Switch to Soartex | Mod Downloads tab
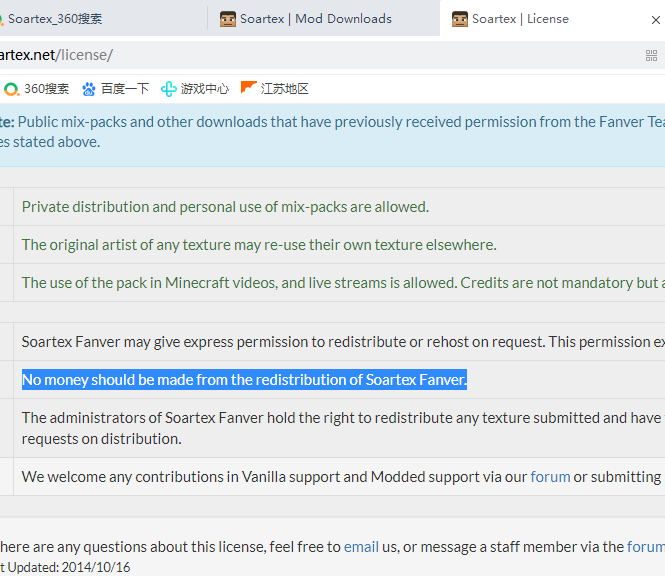Screen dimensions: 665x576 (x=323, y=19)
